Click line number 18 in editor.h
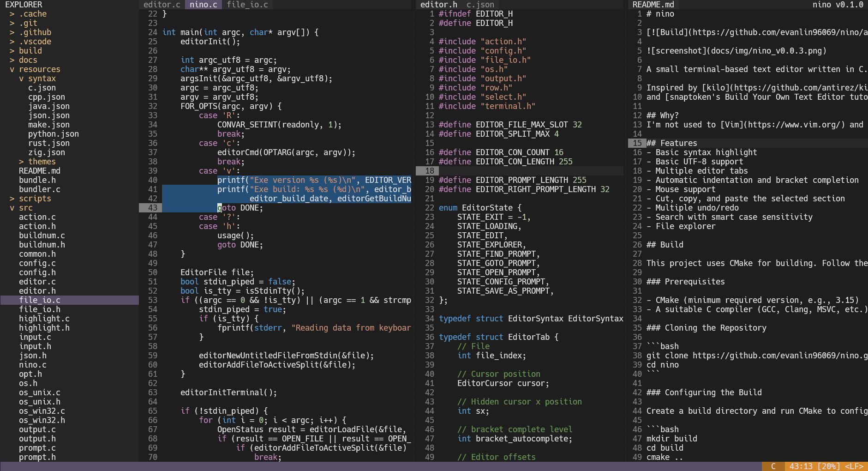The width and height of the screenshot is (868, 471). pyautogui.click(x=430, y=171)
